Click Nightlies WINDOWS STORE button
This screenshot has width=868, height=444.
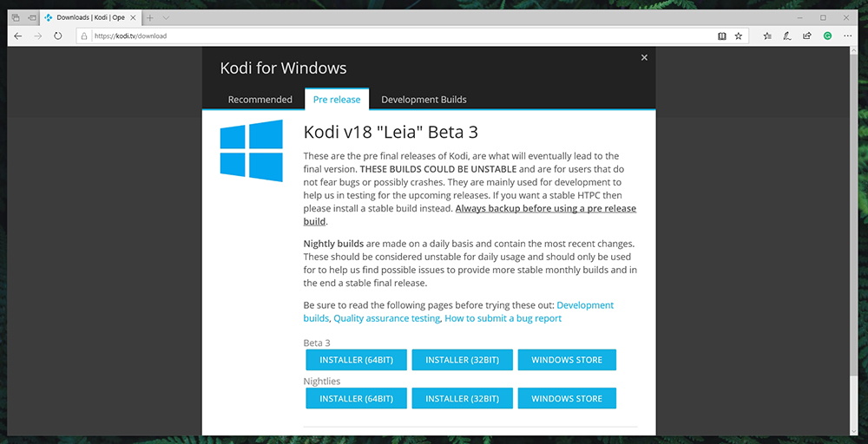(567, 398)
